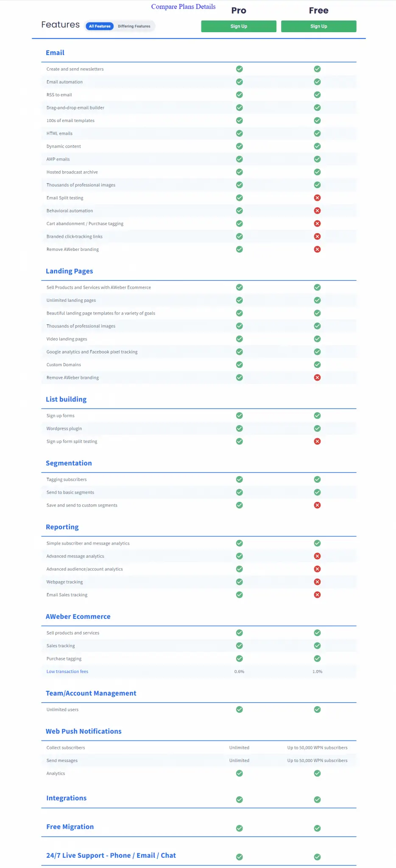Click Pro checkmark for Wordpress plugin
Screen dimensions: 396x868
pos(240,428)
